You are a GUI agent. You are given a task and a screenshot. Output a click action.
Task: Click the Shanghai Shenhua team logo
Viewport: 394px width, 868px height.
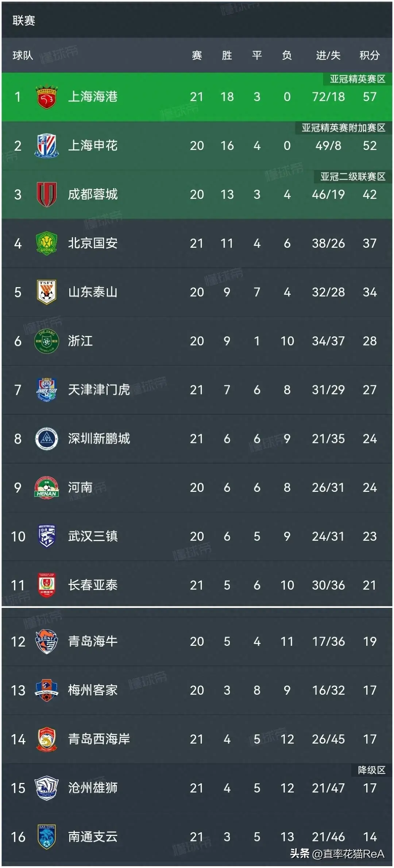pyautogui.click(x=47, y=146)
